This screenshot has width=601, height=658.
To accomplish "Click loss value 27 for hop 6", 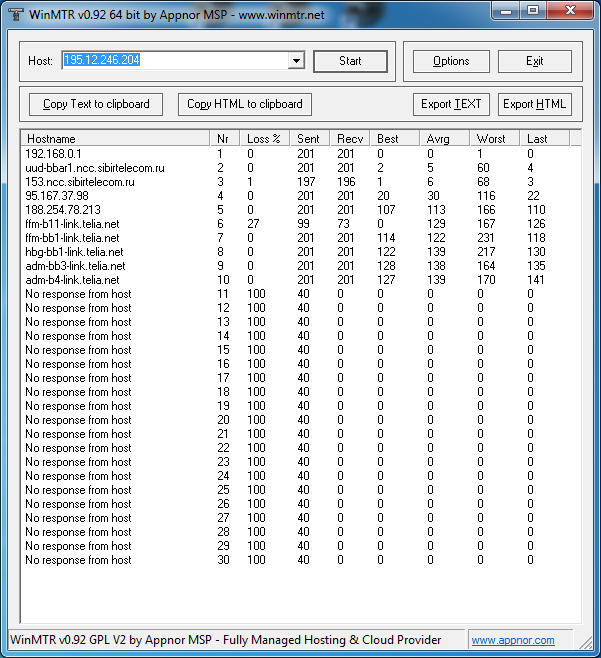I will (253, 224).
